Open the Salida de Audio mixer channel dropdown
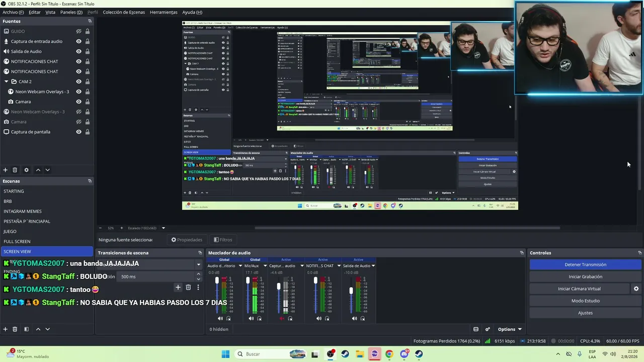644x362 pixels. [x=373, y=266]
